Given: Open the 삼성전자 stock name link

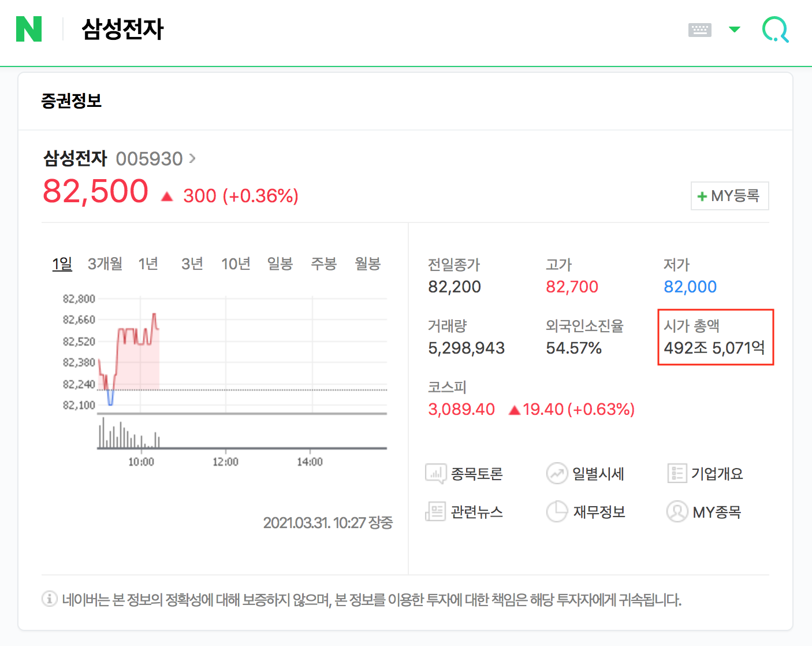Looking at the screenshot, I should tap(74, 158).
